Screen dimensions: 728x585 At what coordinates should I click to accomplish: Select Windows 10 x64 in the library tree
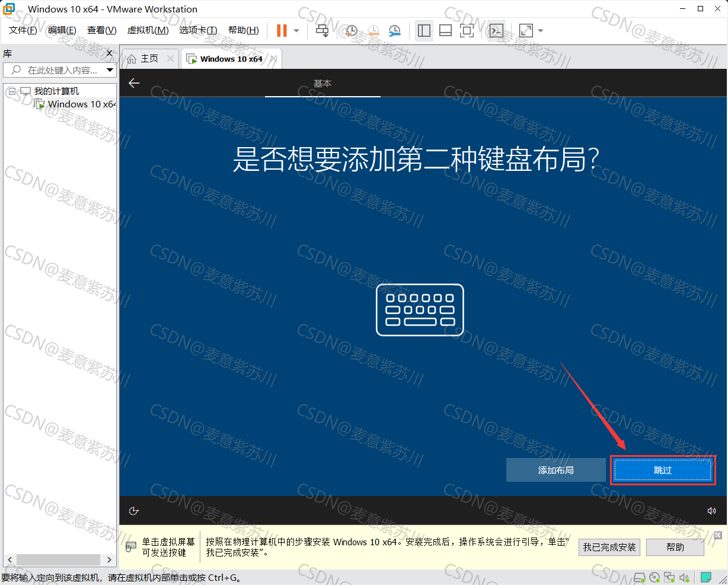(x=82, y=104)
